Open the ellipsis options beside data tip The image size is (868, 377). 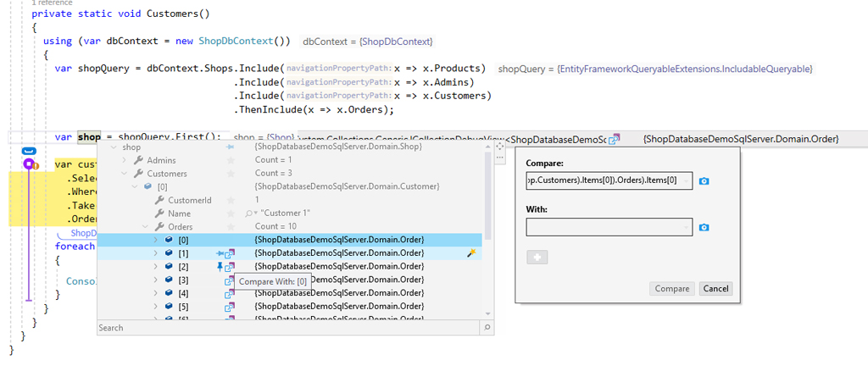pyautogui.click(x=499, y=158)
